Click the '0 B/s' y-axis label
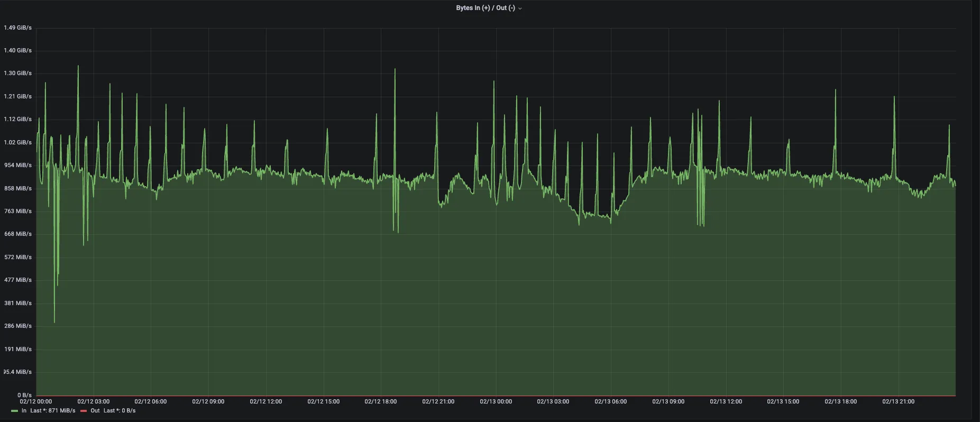Screen dimensions: 980x422 click(x=24, y=395)
